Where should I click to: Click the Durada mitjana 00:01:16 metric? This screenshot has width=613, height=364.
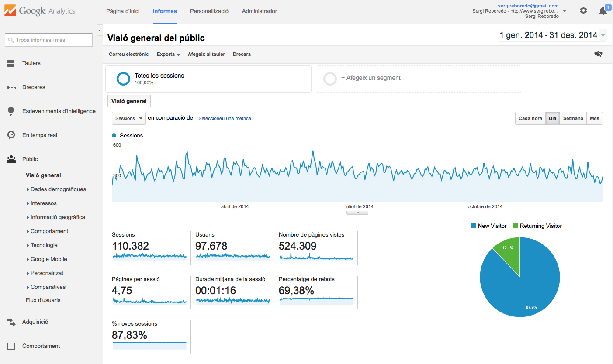[x=233, y=291]
